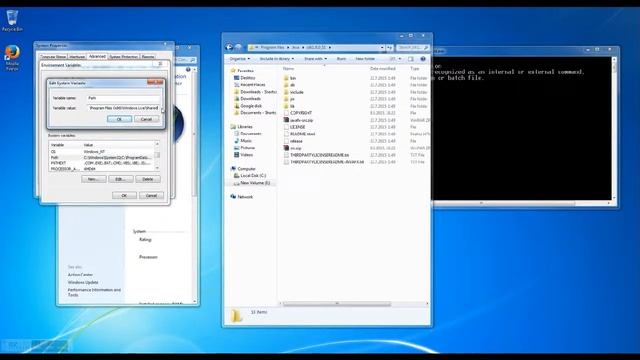Click the Variable name field

coord(123,98)
